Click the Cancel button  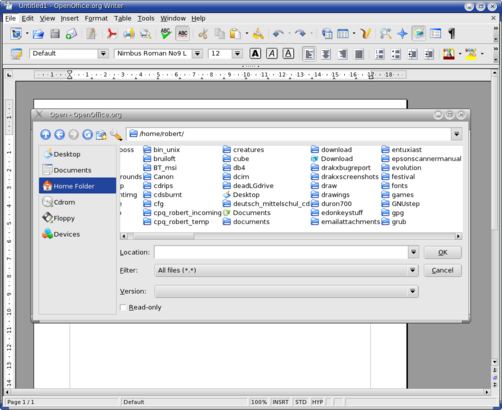[442, 270]
